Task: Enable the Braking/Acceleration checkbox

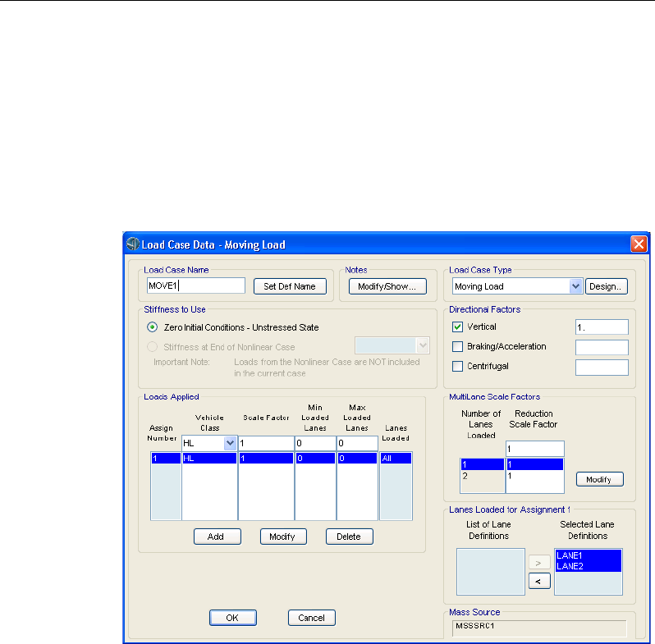Action: pyautogui.click(x=458, y=346)
